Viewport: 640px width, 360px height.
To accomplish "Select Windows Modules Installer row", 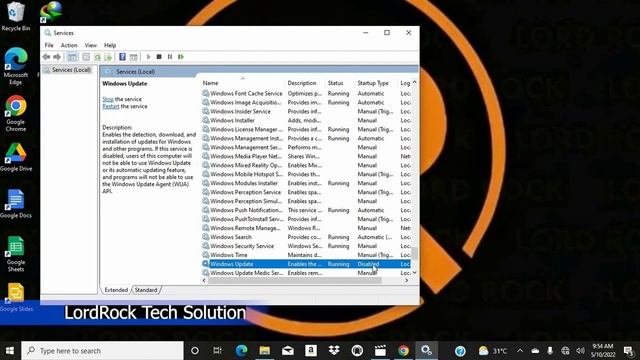I will (x=306, y=183).
